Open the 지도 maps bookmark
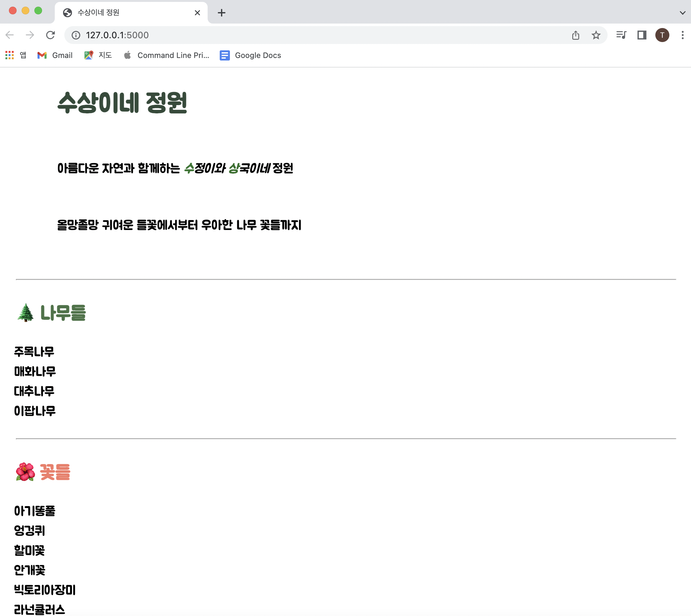The height and width of the screenshot is (616, 691). pos(98,55)
